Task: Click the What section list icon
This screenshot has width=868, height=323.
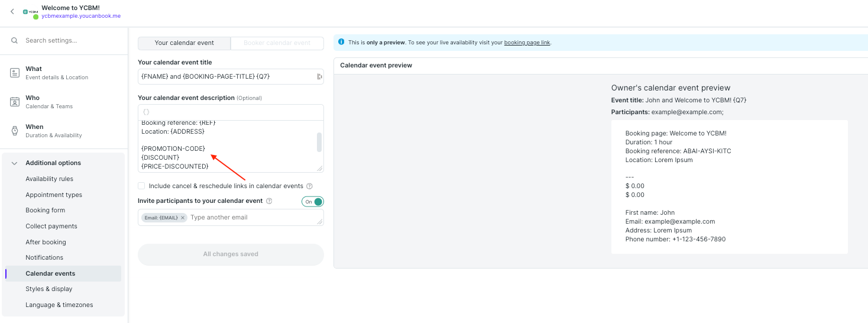Action: click(x=15, y=73)
